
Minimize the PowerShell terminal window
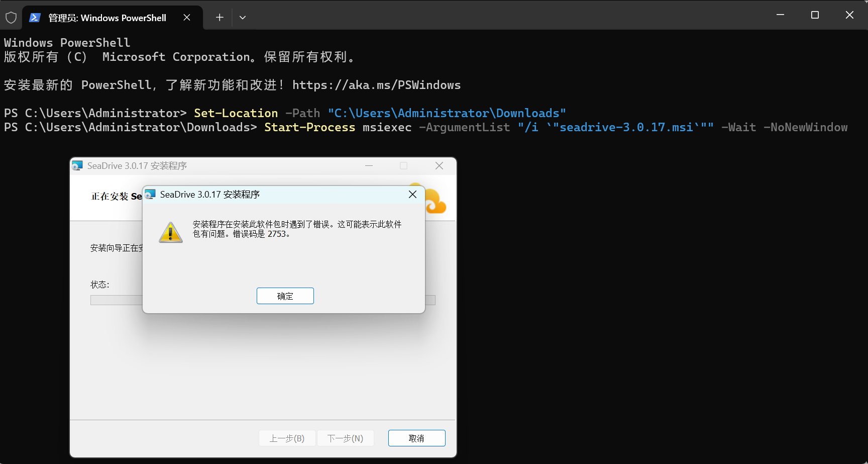pyautogui.click(x=780, y=15)
